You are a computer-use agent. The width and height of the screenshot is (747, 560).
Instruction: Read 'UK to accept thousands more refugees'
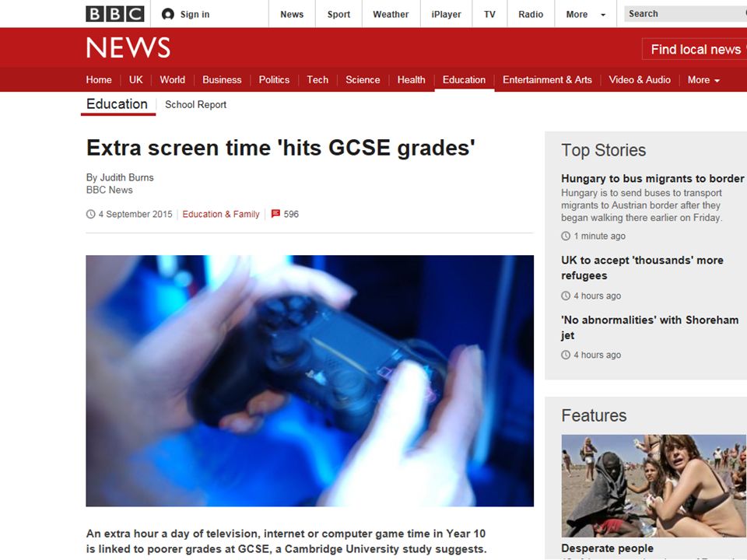[642, 268]
